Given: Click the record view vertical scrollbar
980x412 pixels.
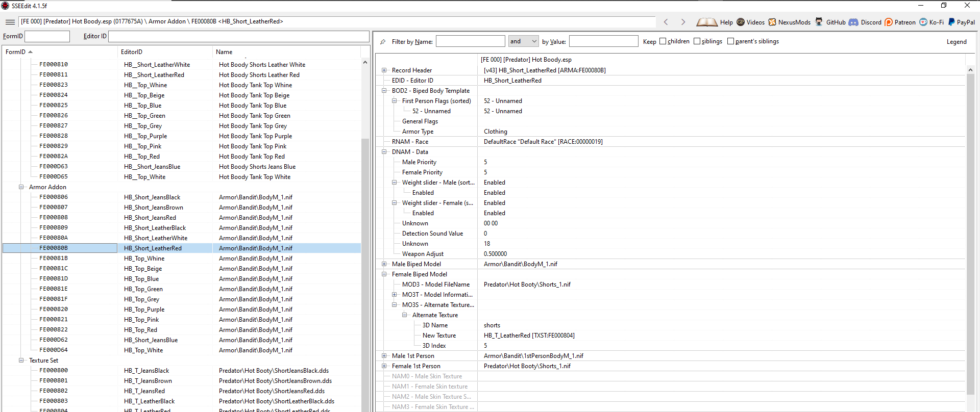Looking at the screenshot, I should click(970, 235).
